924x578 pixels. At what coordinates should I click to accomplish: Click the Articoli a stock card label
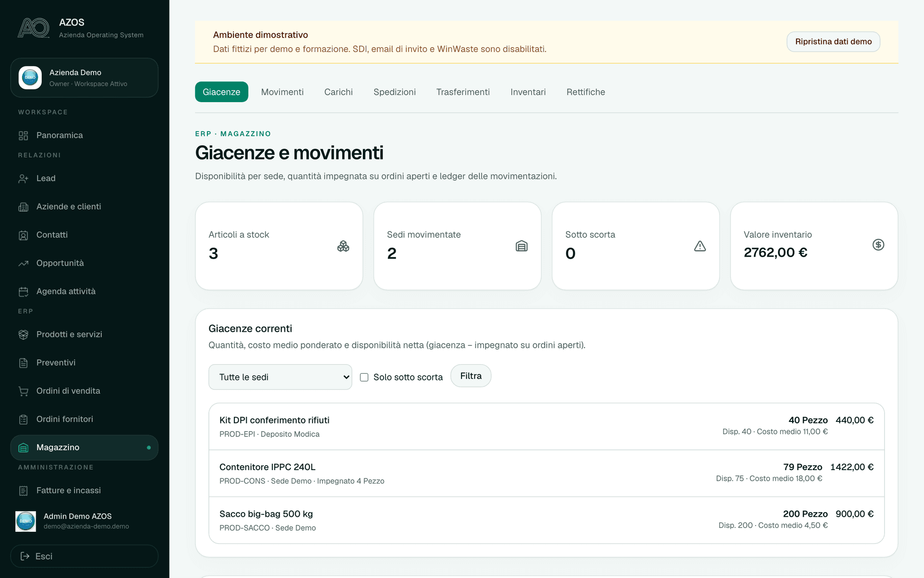pyautogui.click(x=239, y=235)
